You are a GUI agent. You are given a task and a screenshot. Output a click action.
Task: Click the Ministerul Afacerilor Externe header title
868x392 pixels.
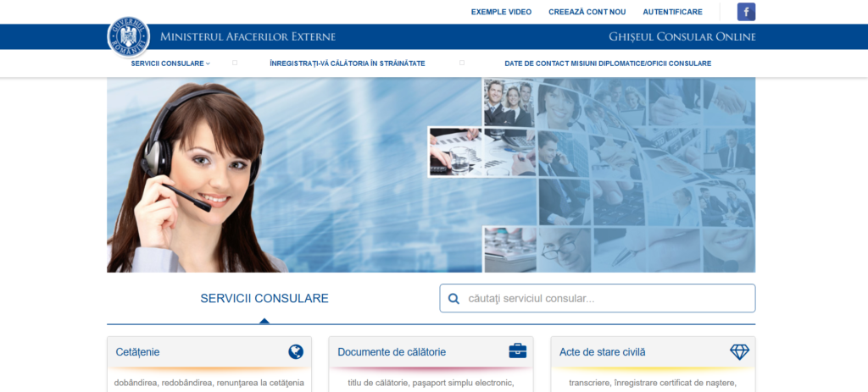248,36
